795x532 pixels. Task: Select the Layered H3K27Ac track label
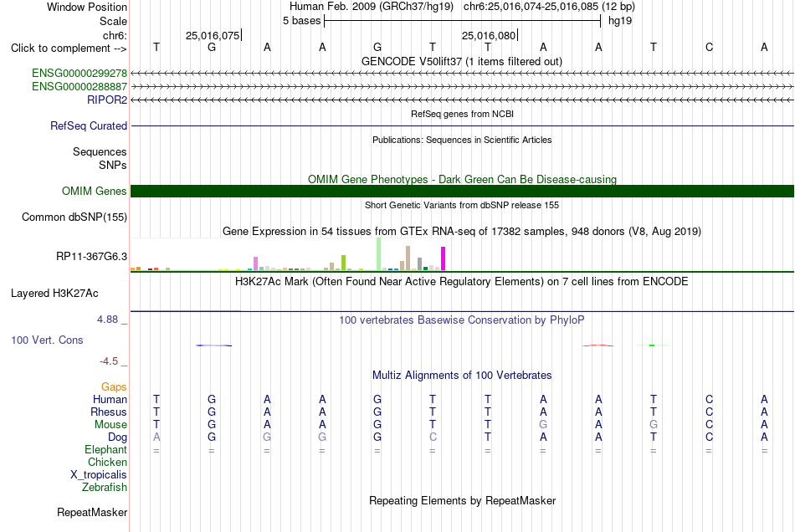54,294
